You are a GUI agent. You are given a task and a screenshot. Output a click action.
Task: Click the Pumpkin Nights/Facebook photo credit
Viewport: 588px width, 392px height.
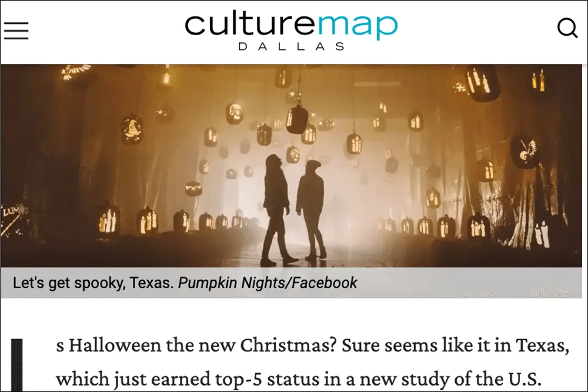[268, 283]
